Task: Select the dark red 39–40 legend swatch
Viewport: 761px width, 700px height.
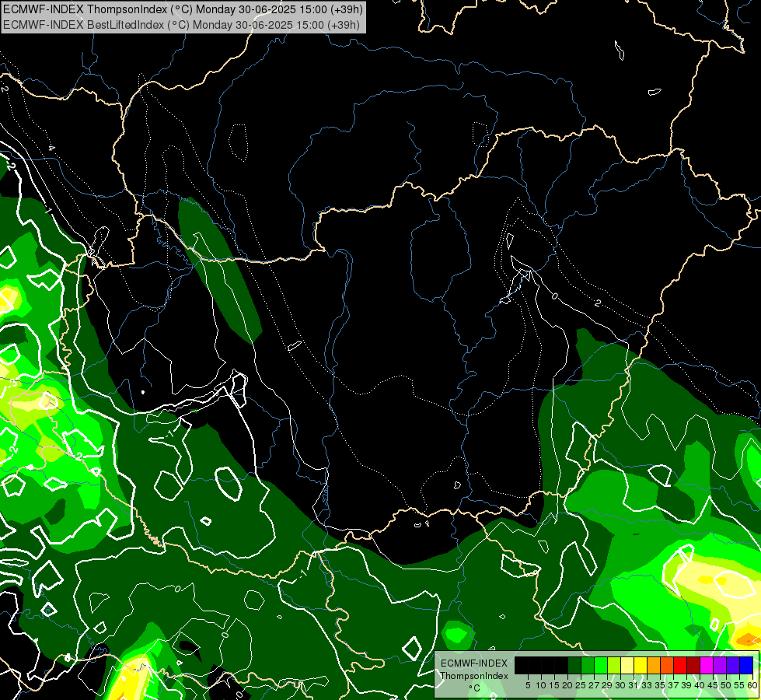Action: (693, 665)
